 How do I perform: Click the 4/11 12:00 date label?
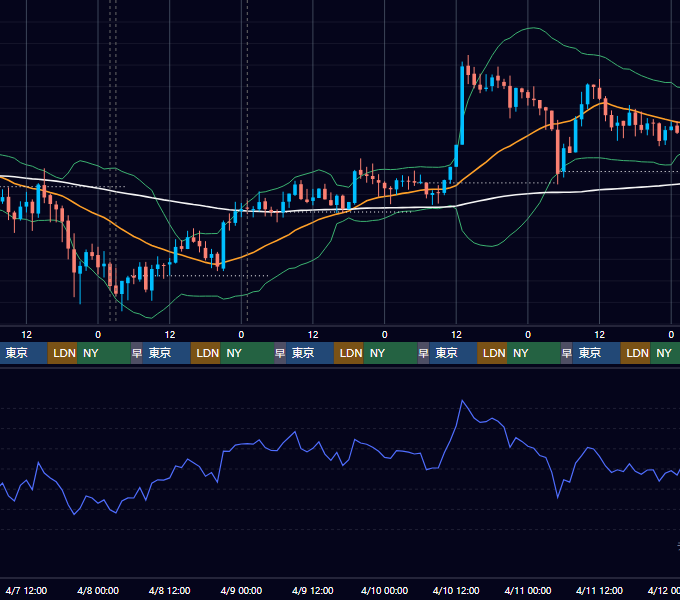pyautogui.click(x=599, y=590)
